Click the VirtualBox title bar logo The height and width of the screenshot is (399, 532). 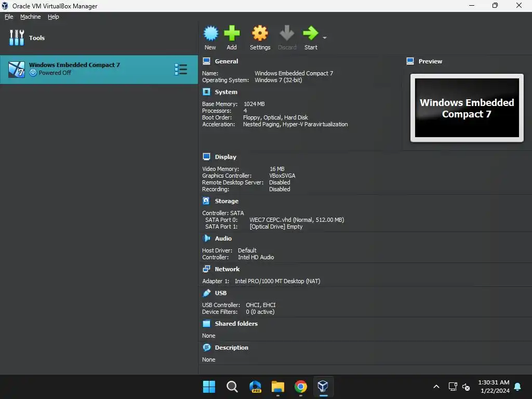[5, 6]
